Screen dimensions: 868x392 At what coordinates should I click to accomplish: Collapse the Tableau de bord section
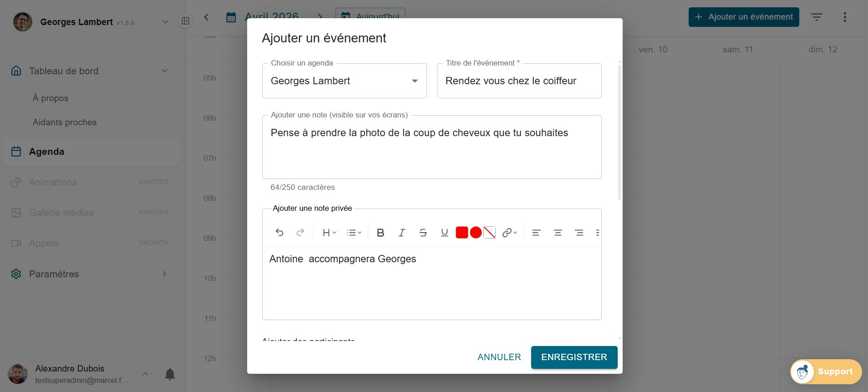pyautogui.click(x=164, y=71)
